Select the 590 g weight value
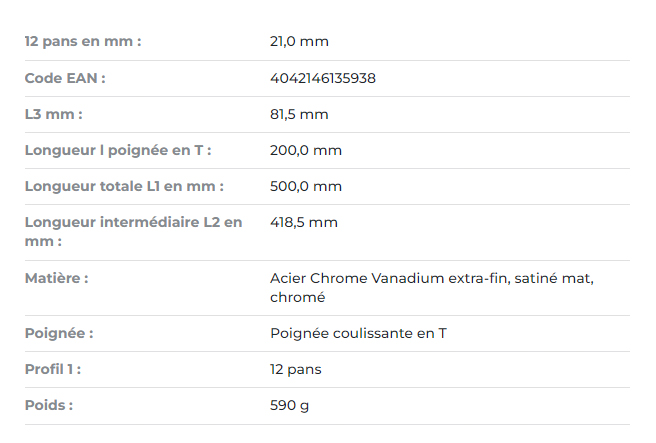Viewport: 656px width, 443px height. [290, 405]
